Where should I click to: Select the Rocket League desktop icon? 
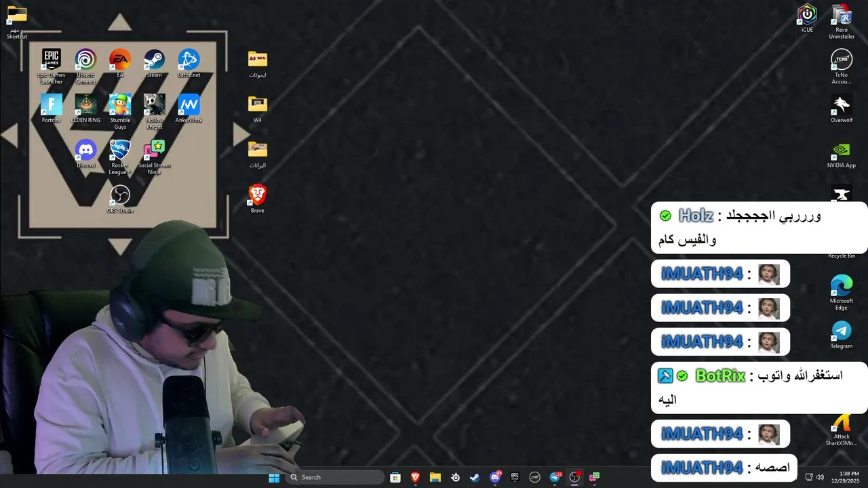click(120, 157)
